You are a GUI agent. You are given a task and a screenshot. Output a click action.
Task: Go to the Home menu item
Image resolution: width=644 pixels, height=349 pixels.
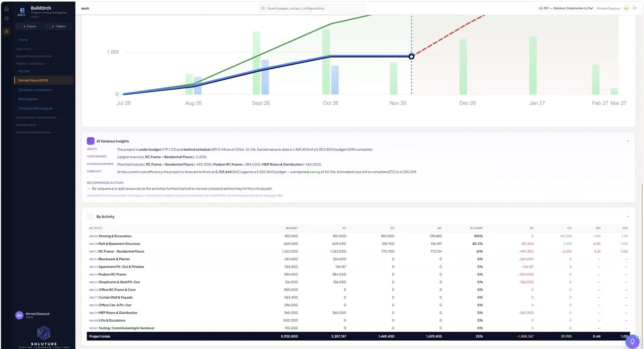(23, 40)
